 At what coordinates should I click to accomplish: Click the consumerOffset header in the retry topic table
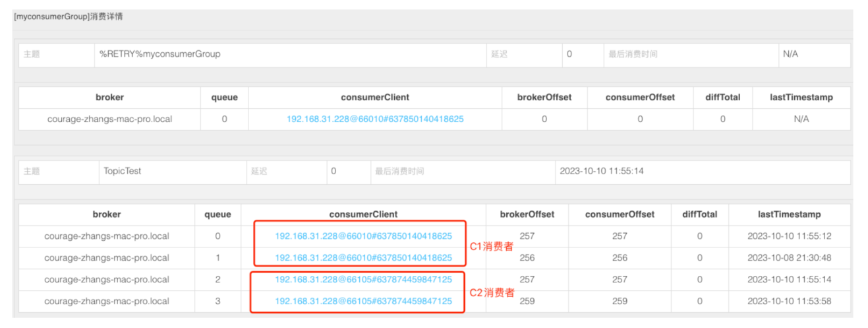pos(640,98)
